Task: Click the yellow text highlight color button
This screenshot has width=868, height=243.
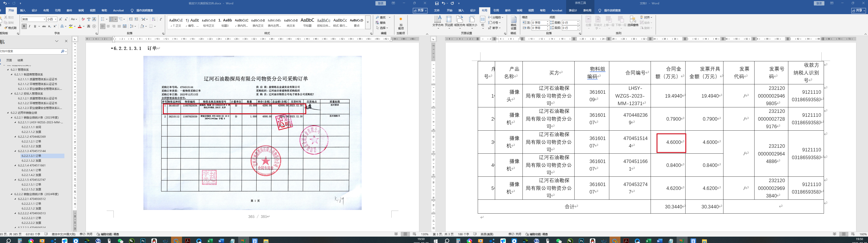Action: click(x=71, y=26)
